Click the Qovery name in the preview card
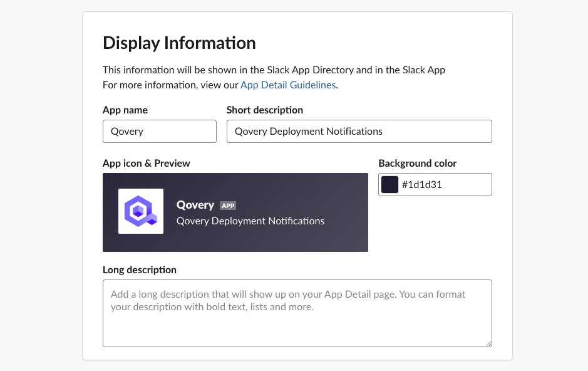Screen dimensions: 588x371 pyautogui.click(x=195, y=204)
